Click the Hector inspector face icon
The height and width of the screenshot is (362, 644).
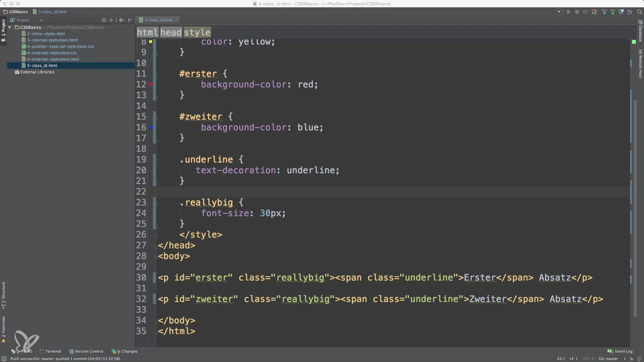(639, 359)
